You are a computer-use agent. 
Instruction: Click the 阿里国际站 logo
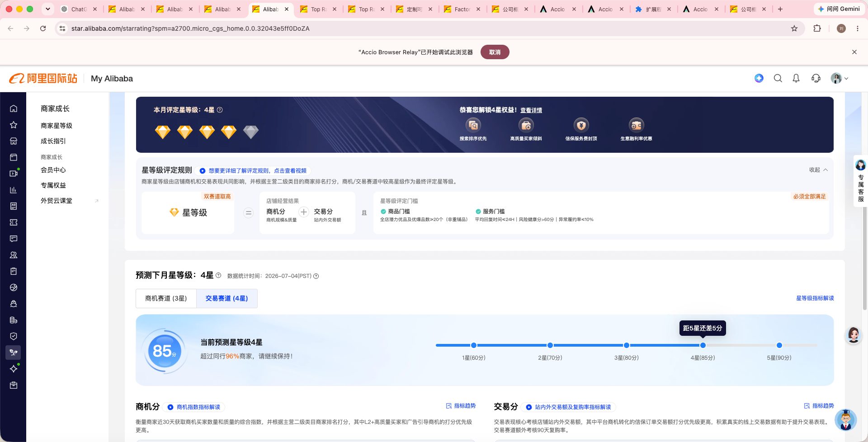coord(43,78)
